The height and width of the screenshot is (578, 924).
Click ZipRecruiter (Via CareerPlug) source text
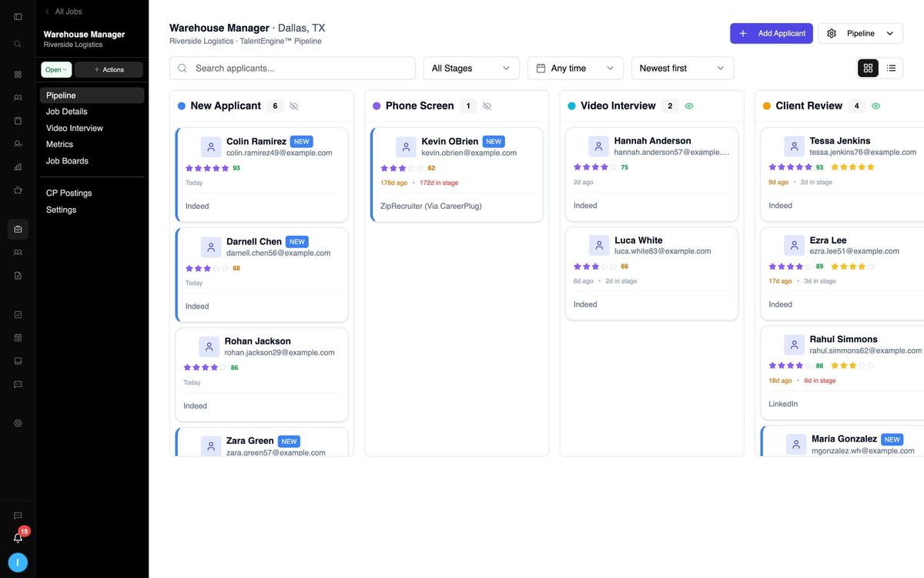(431, 207)
